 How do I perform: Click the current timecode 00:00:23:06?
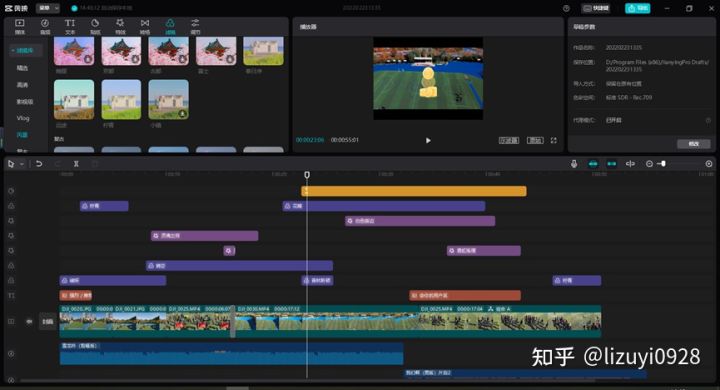[310, 140]
